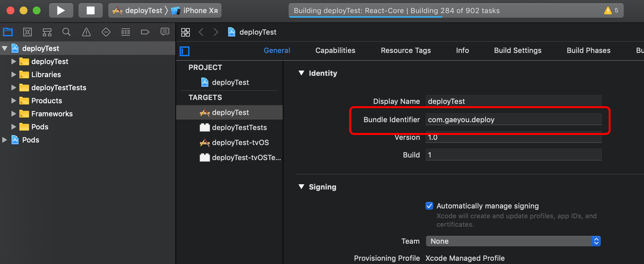Expand the Products folder

pos(14,101)
